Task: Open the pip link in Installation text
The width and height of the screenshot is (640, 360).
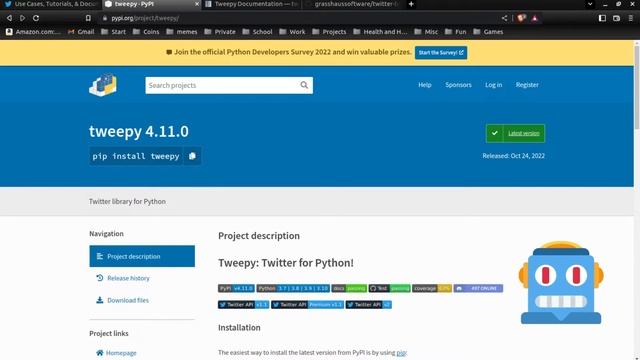Action: [x=401, y=353]
